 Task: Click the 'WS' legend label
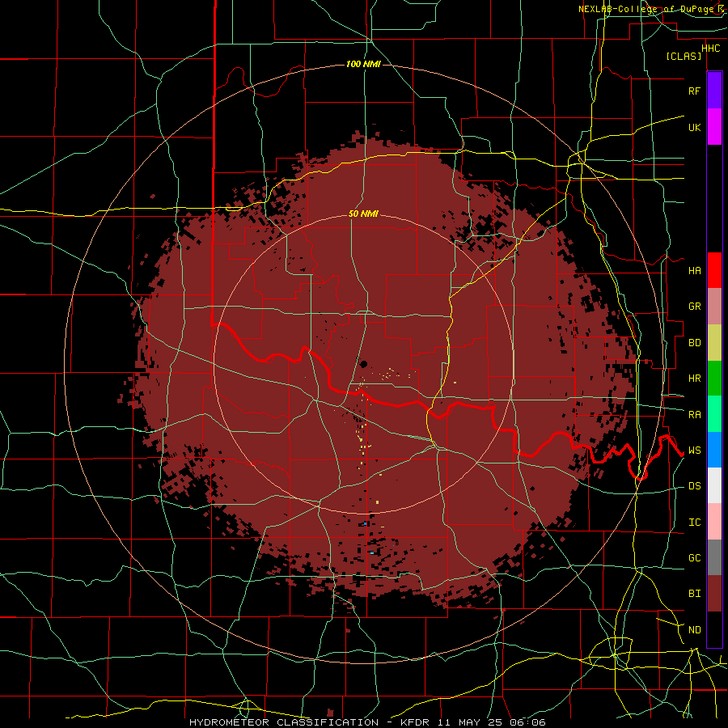(694, 451)
